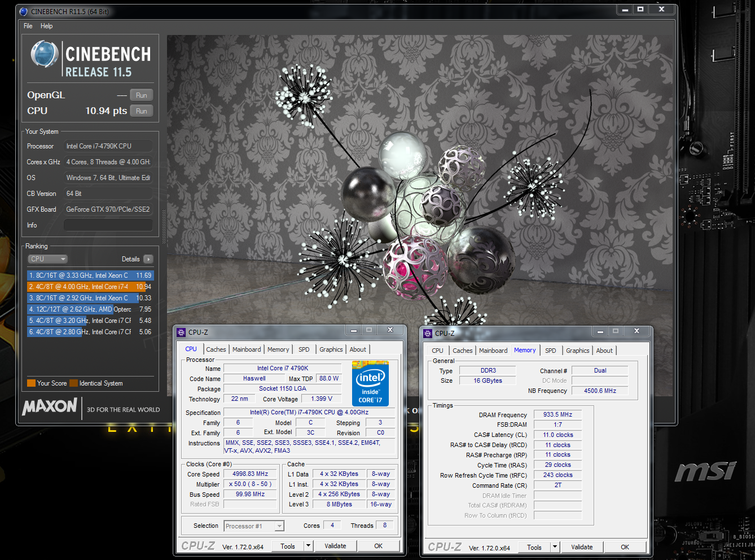This screenshot has height=560, width=755.
Task: Click the Cinebench sphere logo icon
Action: click(45, 54)
